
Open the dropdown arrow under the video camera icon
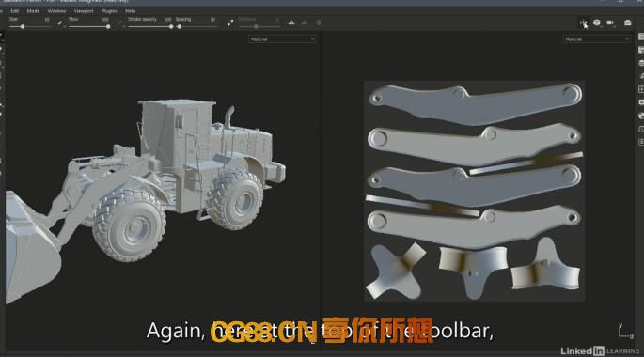(615, 26)
